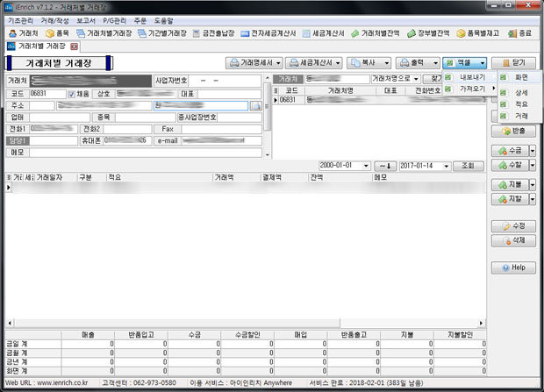
Task: Click the 종료 exit icon
Action: pyautogui.click(x=520, y=32)
